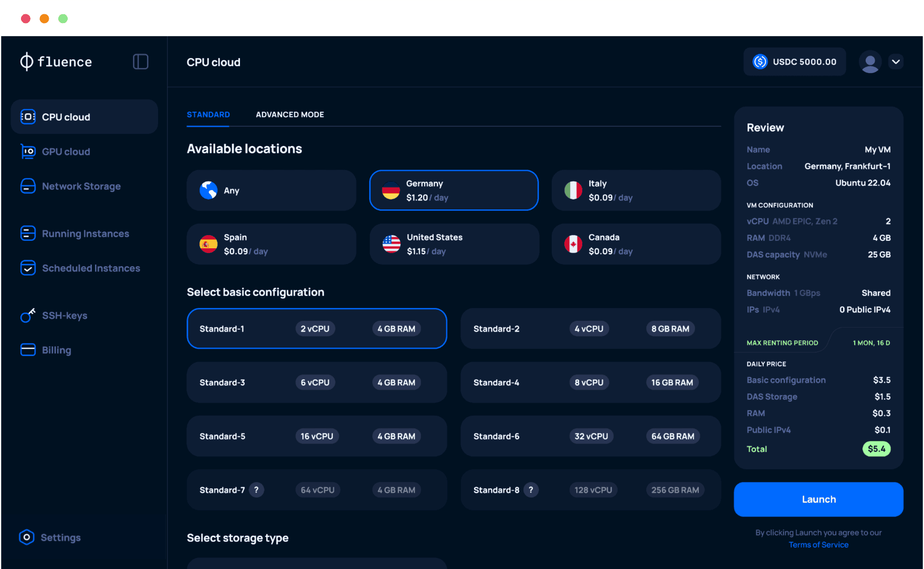Switch to Advanced Mode tab
The width and height of the screenshot is (924, 569).
(289, 114)
